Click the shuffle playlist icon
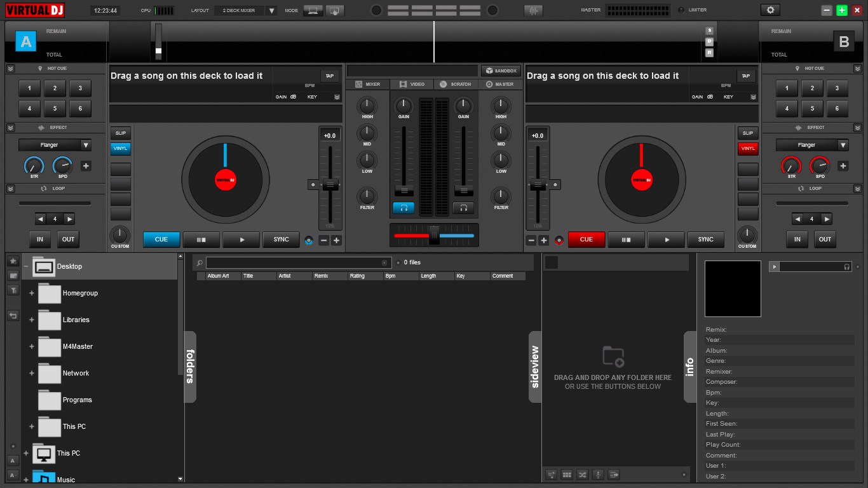The width and height of the screenshot is (868, 488). [582, 474]
